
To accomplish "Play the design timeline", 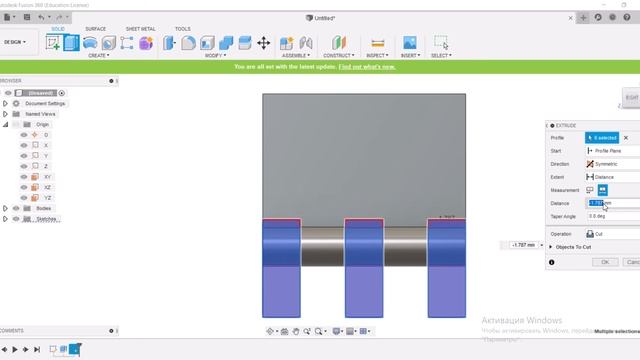I will [x=15, y=349].
